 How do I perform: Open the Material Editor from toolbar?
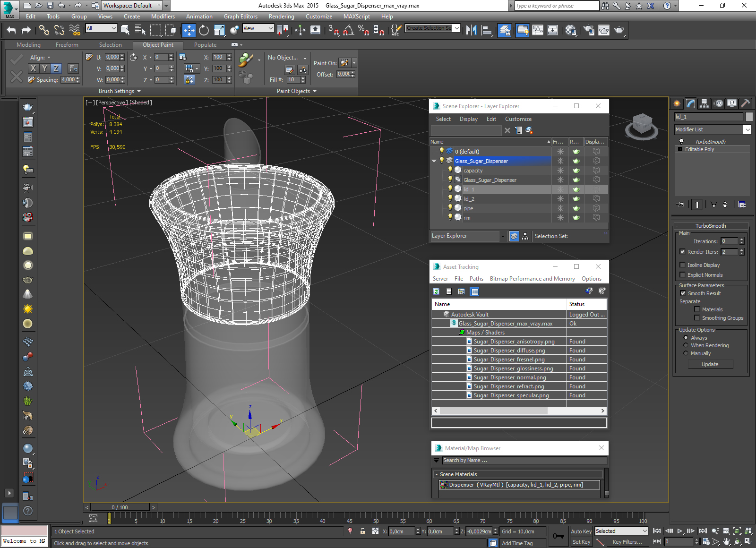click(x=571, y=30)
